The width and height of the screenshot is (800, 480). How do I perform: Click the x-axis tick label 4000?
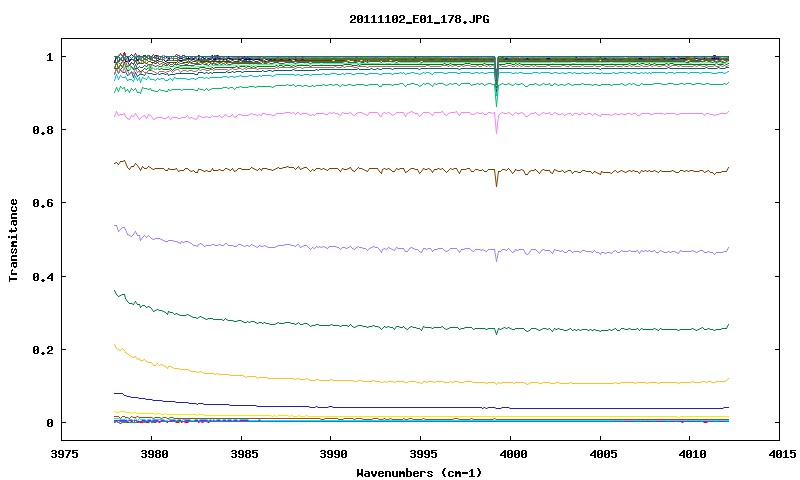[x=513, y=454]
